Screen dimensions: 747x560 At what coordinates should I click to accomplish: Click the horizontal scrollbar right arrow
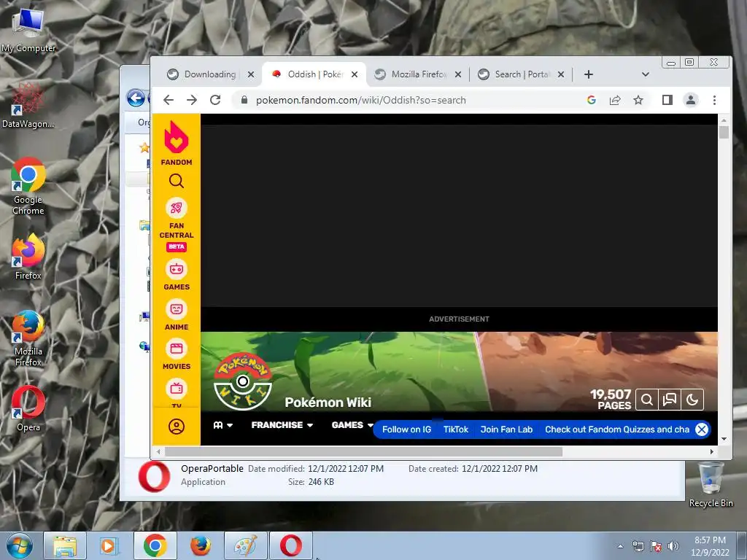click(712, 451)
